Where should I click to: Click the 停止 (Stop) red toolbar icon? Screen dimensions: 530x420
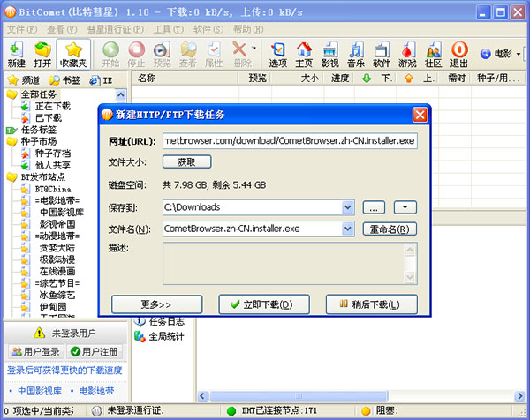click(137, 55)
